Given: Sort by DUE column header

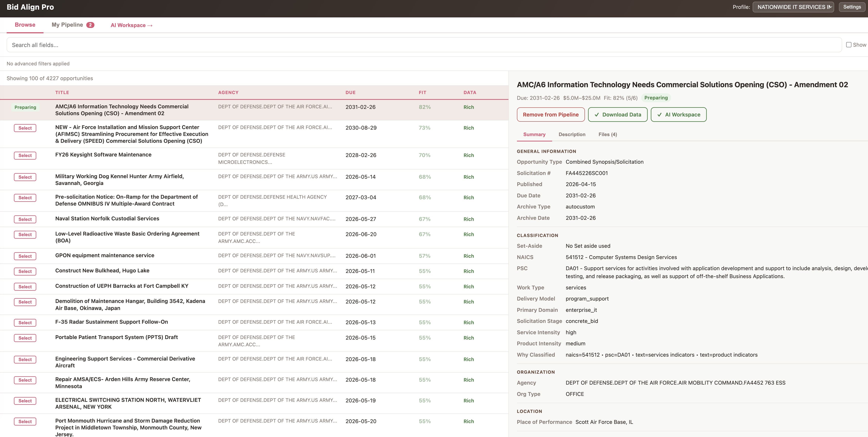Looking at the screenshot, I should pyautogui.click(x=350, y=92).
